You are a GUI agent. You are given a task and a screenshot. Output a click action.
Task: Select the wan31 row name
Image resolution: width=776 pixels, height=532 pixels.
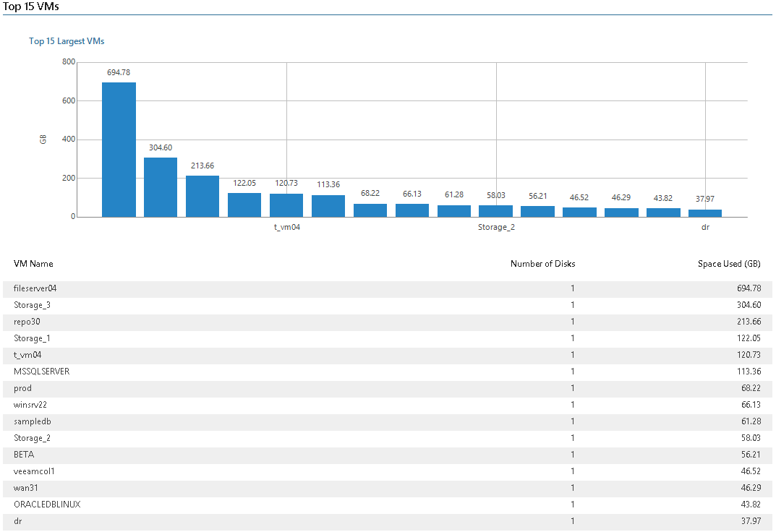[x=26, y=488]
